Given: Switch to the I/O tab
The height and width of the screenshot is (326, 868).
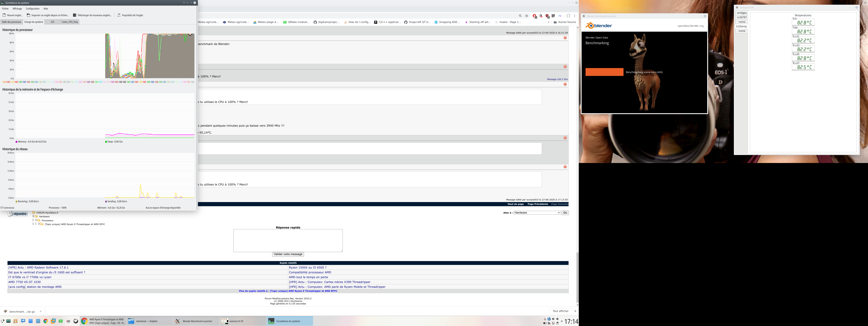Looking at the screenshot, I should coord(52,22).
